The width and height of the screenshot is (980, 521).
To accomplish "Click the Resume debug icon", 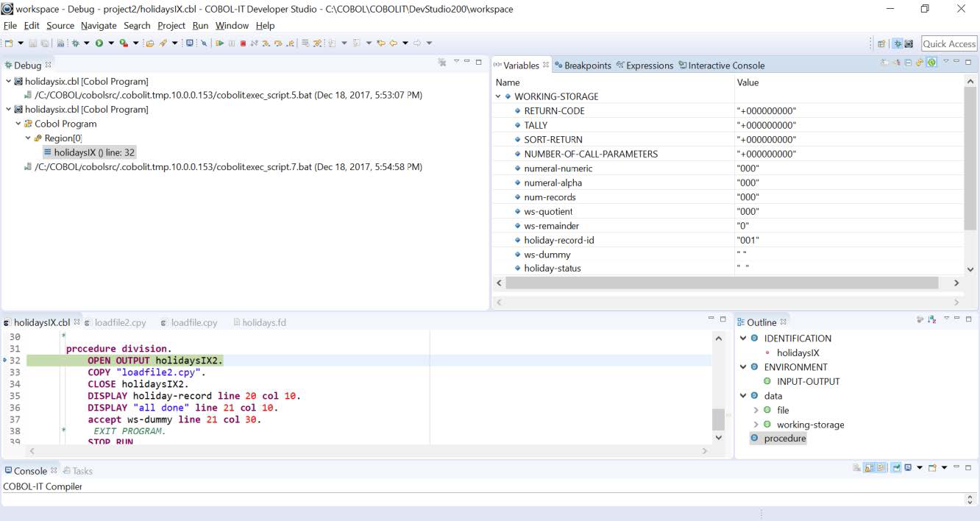I will (219, 43).
